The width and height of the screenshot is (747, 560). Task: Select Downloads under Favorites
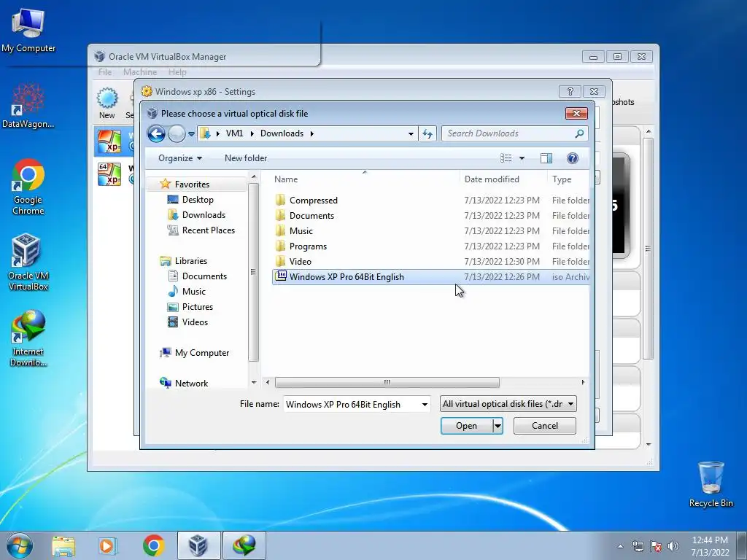click(x=204, y=215)
